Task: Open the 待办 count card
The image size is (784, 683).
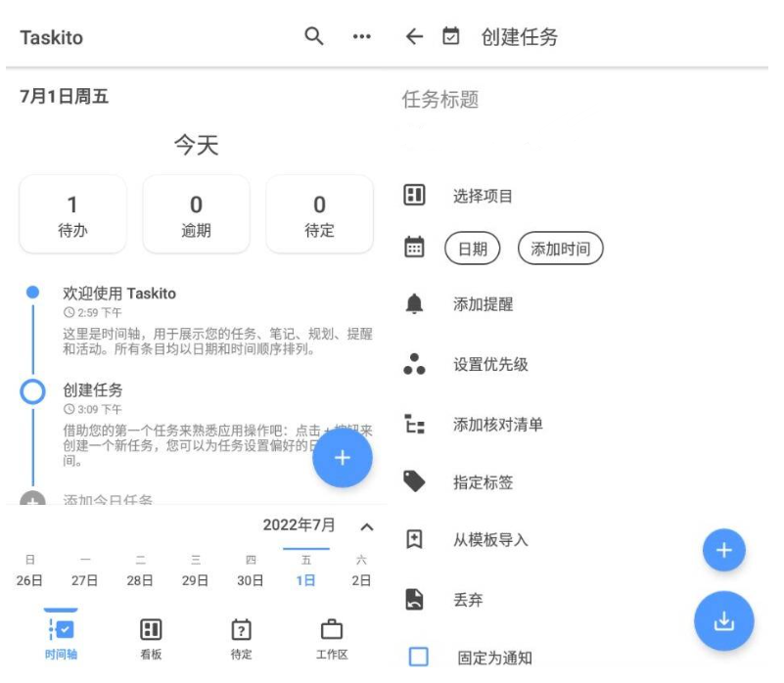Action: pyautogui.click(x=72, y=214)
